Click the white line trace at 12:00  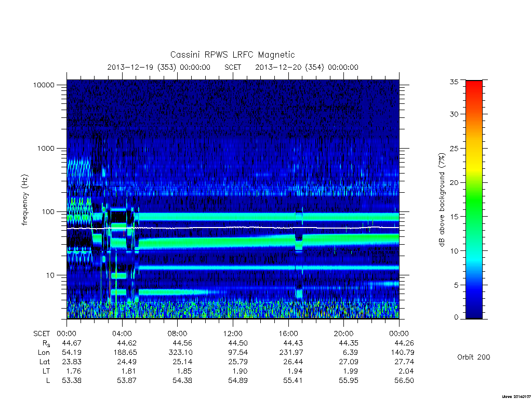(233, 227)
